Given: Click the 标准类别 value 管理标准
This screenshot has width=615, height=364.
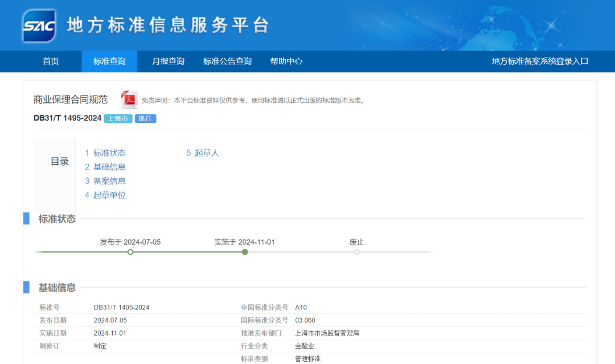Looking at the screenshot, I should point(308,359).
